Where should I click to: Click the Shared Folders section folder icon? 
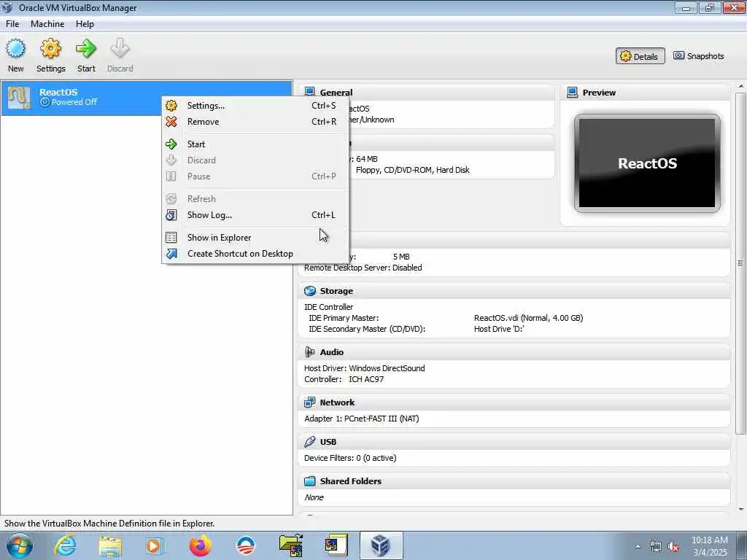(x=309, y=481)
